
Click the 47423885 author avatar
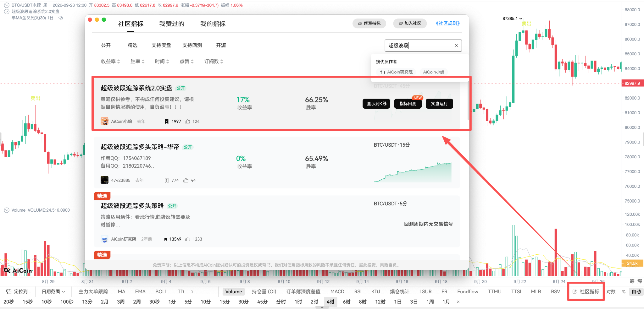tap(104, 180)
